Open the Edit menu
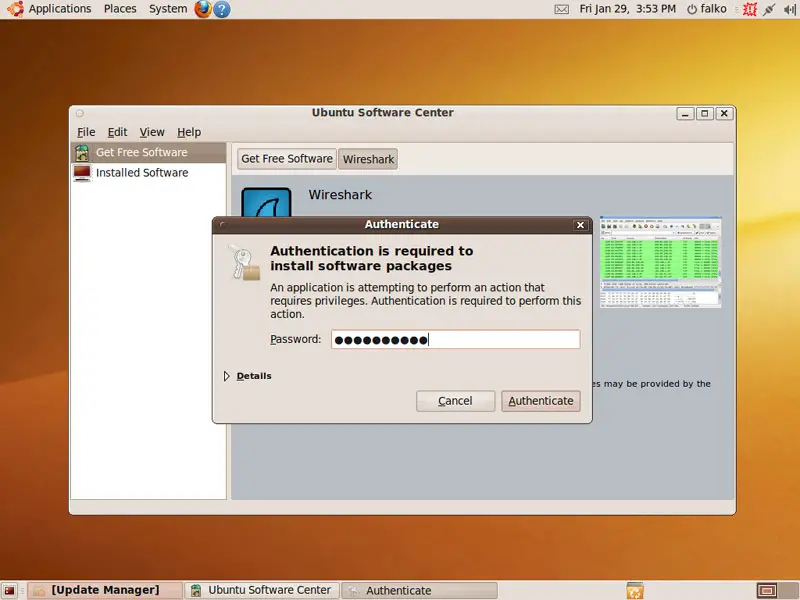 [x=117, y=132]
